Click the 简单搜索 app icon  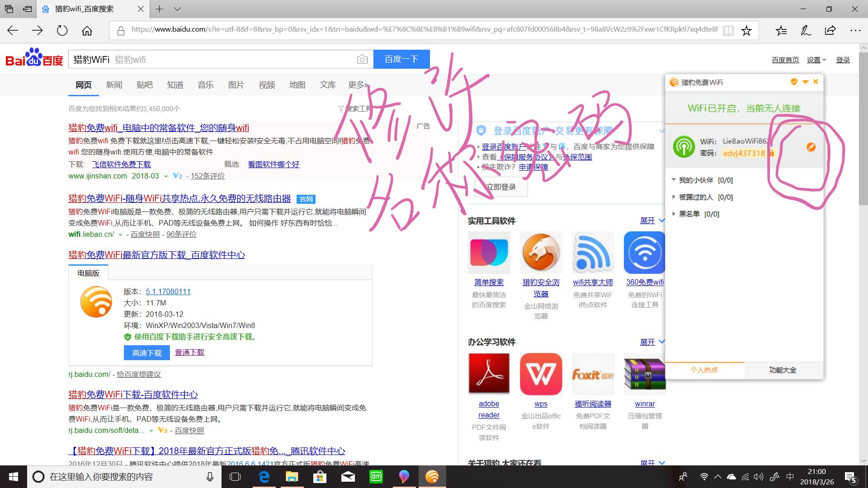pyautogui.click(x=489, y=252)
